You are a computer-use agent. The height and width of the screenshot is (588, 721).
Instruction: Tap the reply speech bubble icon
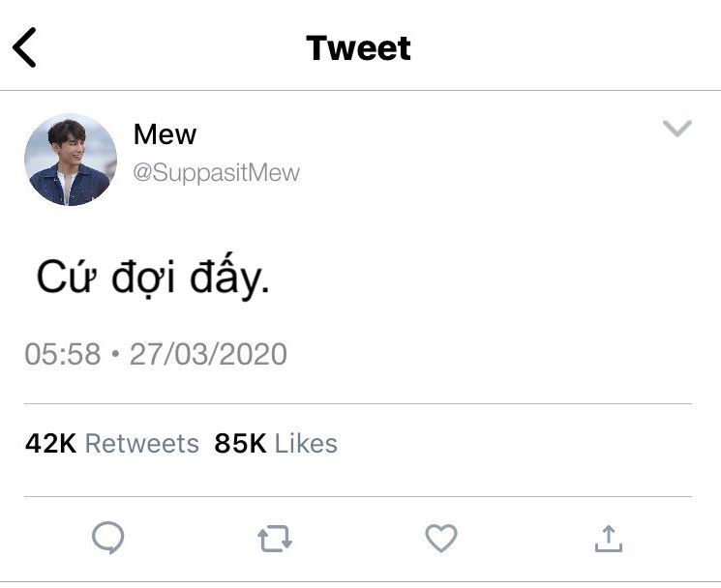(108, 538)
